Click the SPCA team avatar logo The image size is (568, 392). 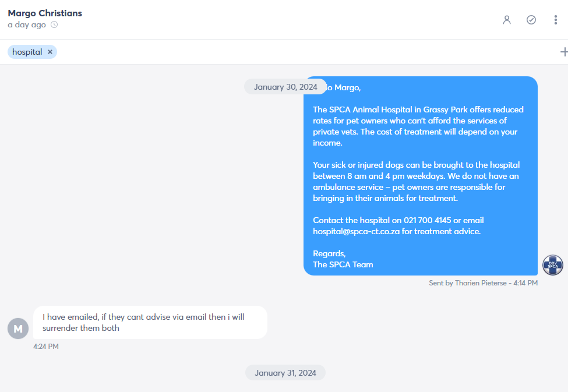(552, 265)
